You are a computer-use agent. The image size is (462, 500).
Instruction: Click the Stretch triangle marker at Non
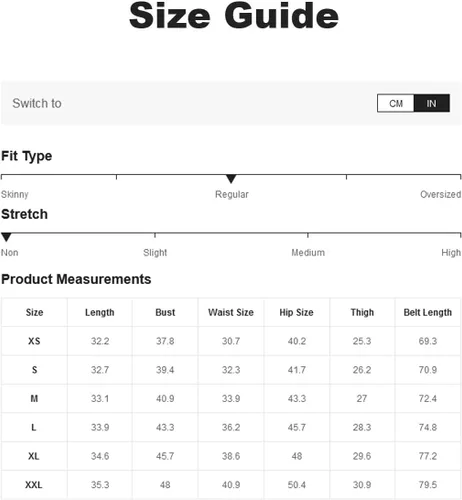[6, 237]
